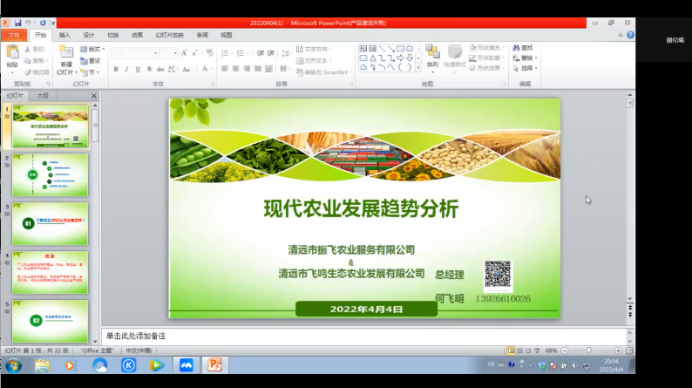Click the PowerPoint Help question mark icon
Screen dimensions: 692x388
coord(630,35)
